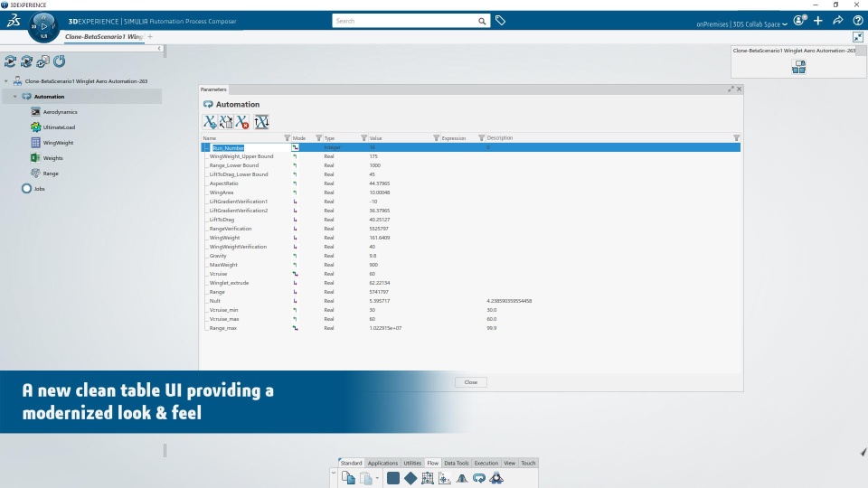The image size is (868, 488).
Task: Click the Copy icon in bottom toolbar
Action: click(348, 478)
